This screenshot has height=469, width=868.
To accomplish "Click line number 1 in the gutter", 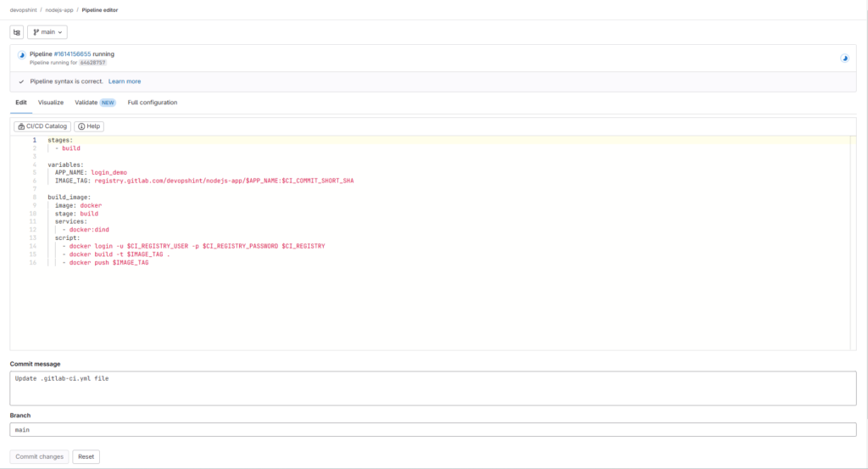I will point(34,140).
